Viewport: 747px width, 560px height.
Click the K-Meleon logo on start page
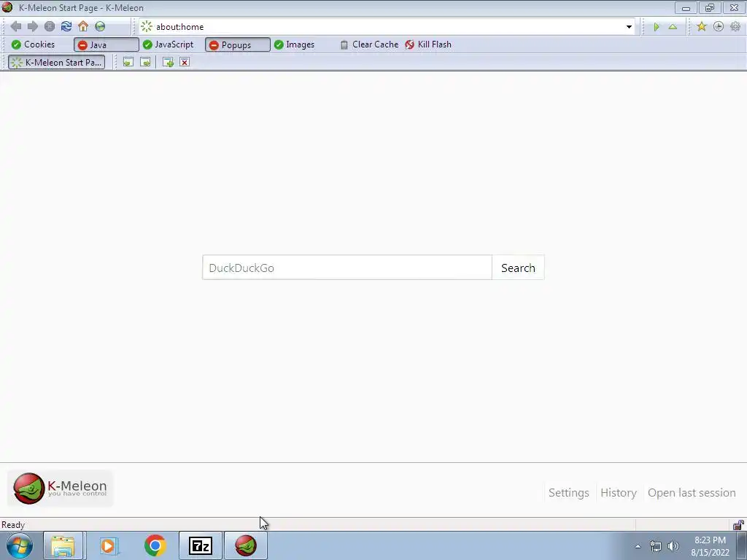coord(61,488)
